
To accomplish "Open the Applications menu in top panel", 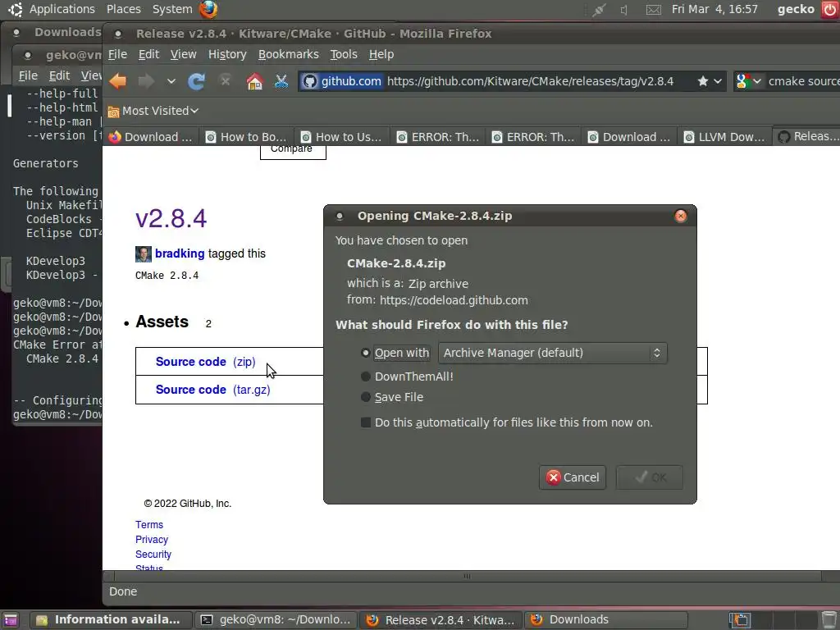I will coord(62,9).
